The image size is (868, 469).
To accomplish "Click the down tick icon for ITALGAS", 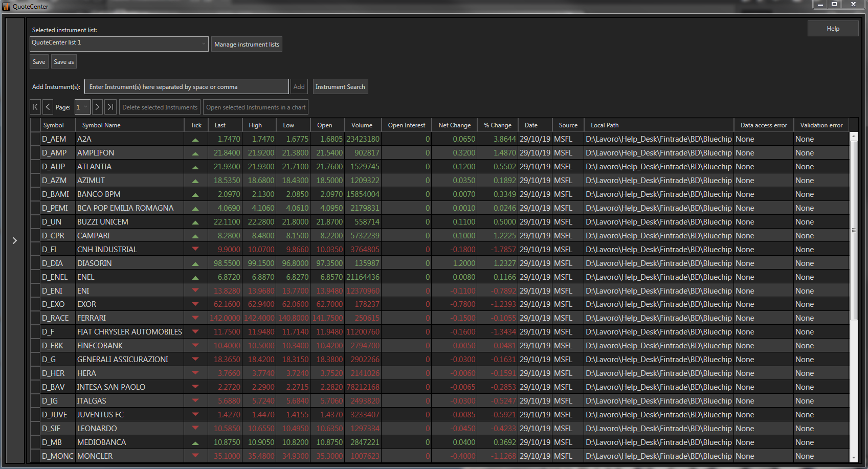I will 195,400.
